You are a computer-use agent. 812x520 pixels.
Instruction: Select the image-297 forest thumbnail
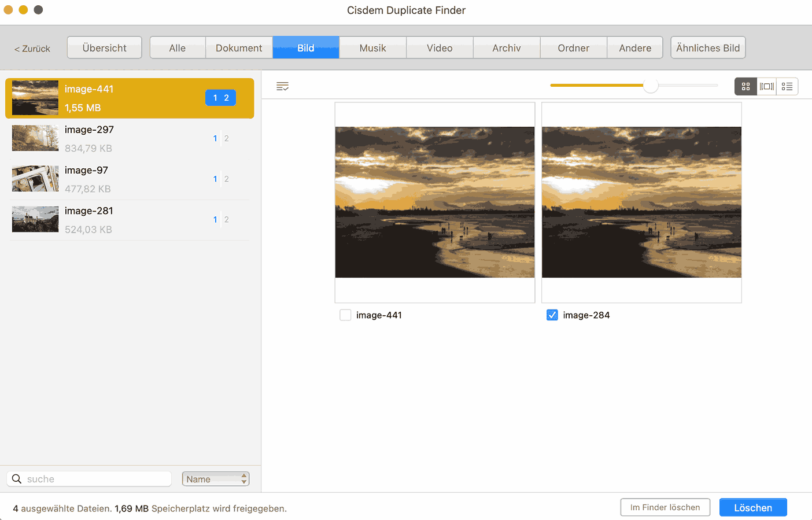click(35, 138)
